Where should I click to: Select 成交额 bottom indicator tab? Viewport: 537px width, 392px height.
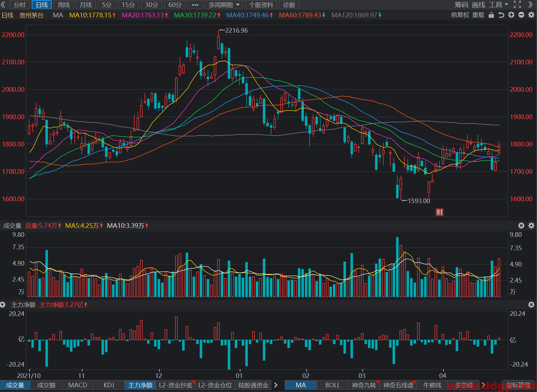[46, 385]
